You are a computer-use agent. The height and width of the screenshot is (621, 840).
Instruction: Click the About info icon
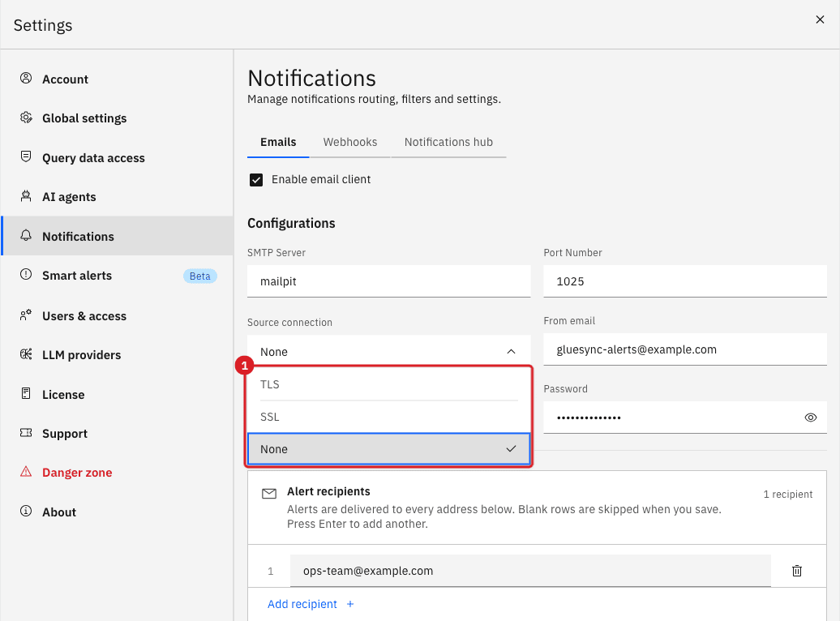pos(26,512)
